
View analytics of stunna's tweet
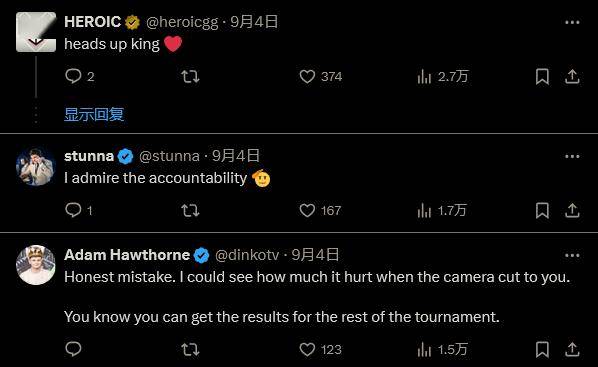click(x=442, y=211)
